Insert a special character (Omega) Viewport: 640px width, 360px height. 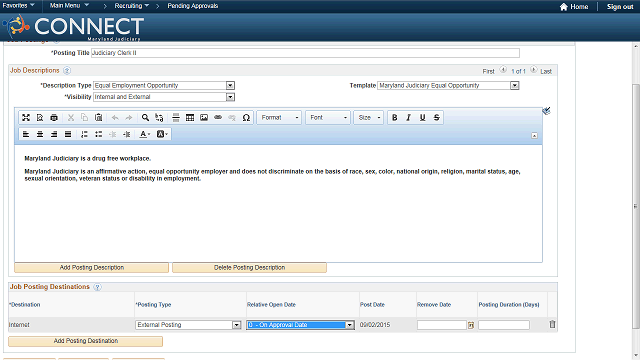tap(246, 118)
